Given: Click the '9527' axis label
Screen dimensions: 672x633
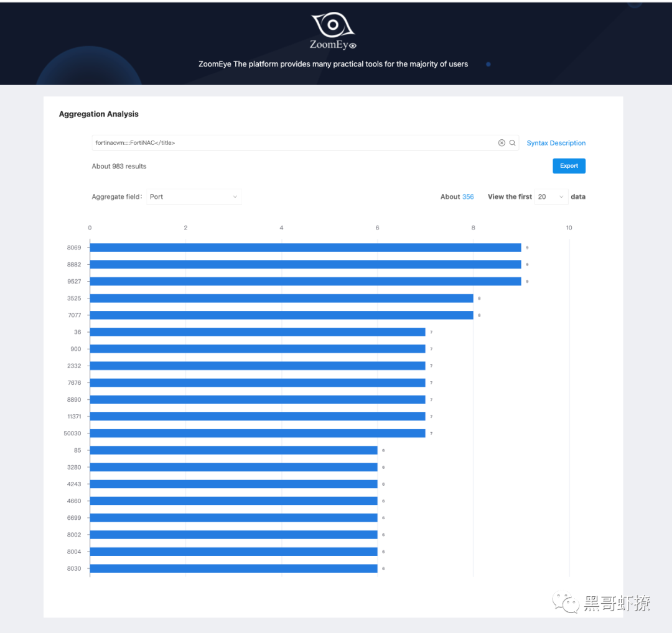Looking at the screenshot, I should click(x=73, y=282).
